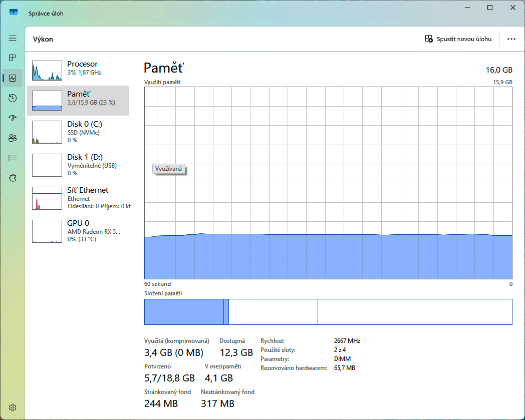
Task: Switch to the Users page icon
Action: [x=13, y=138]
